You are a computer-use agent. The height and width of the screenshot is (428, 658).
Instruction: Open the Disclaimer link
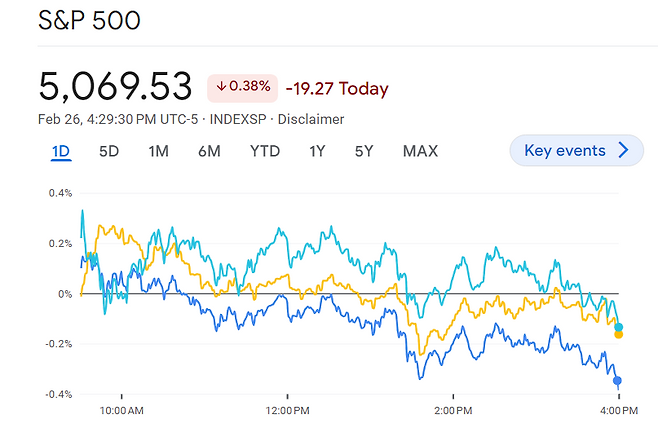coord(311,119)
